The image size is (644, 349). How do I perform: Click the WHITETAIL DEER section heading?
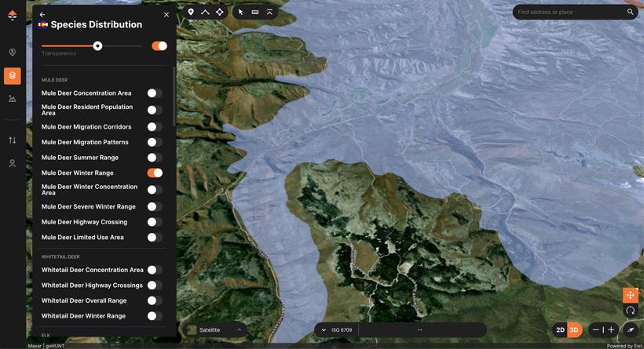[x=60, y=256]
